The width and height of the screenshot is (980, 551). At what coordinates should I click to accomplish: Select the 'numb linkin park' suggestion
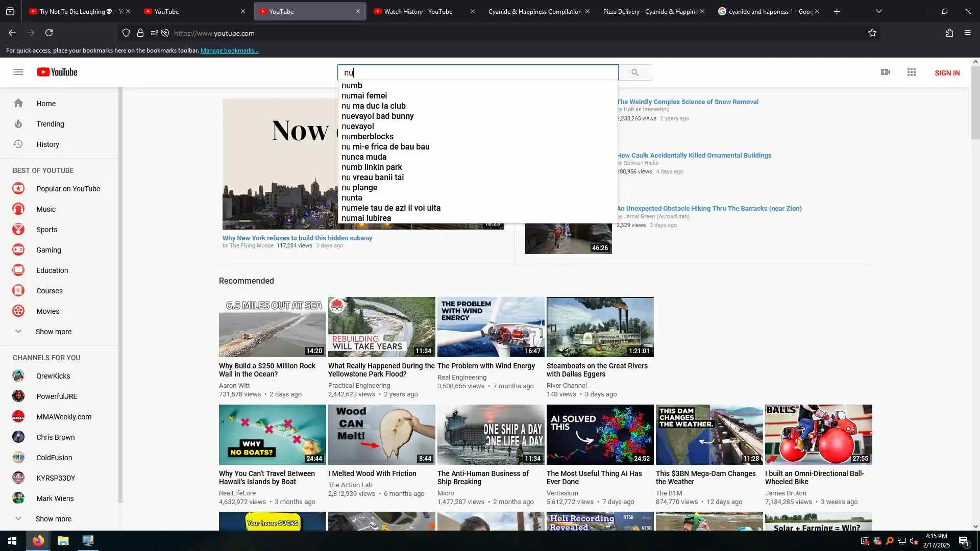[x=372, y=167]
